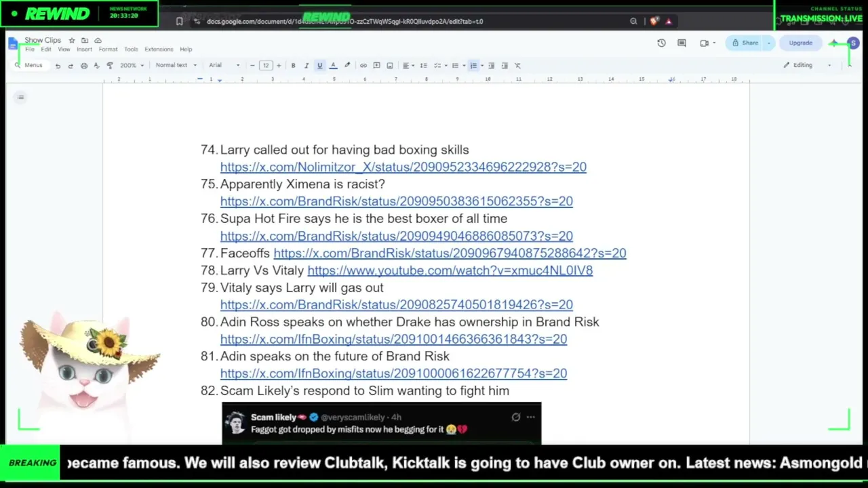Open the Gemini sparkle icon

pyautogui.click(x=833, y=43)
